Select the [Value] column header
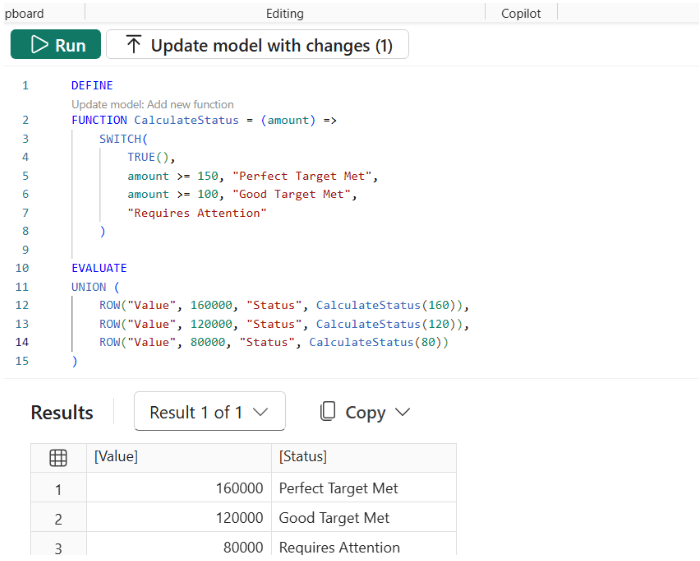This screenshot has height=561, width=700. tap(179, 458)
